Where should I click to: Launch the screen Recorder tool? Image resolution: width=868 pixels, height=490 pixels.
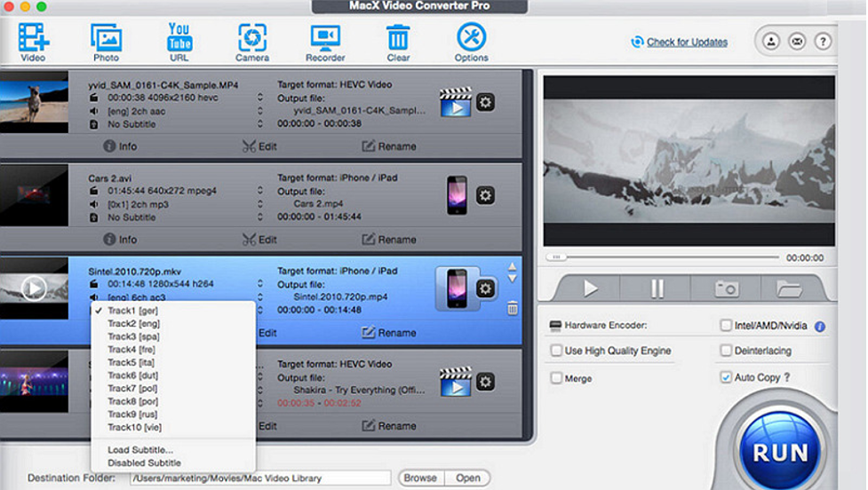(x=325, y=40)
